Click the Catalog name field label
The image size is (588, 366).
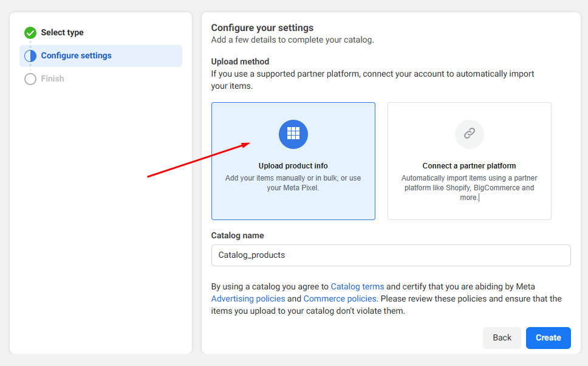click(x=238, y=235)
